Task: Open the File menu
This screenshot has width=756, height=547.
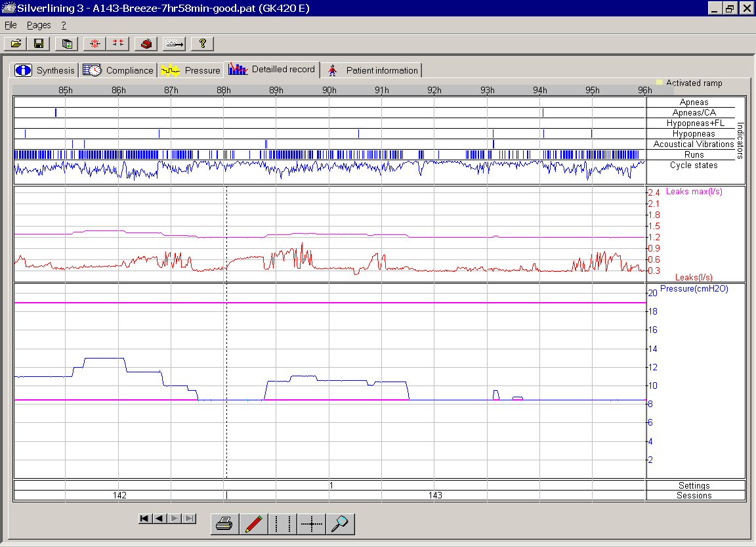Action: click(x=10, y=25)
